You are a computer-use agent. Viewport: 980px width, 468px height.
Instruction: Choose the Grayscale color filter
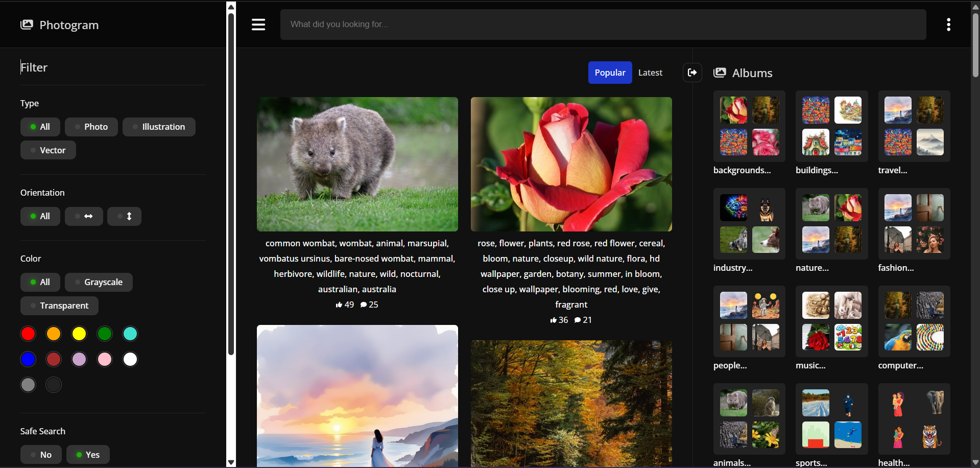(99, 282)
